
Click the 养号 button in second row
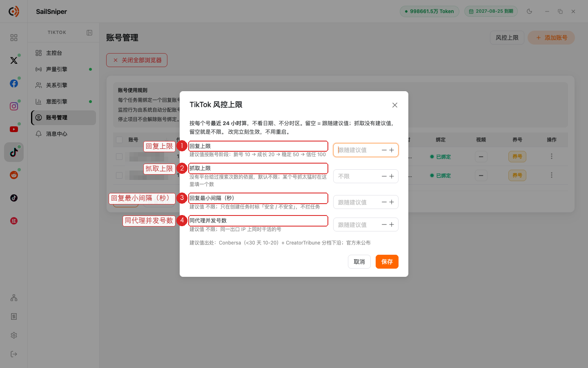tap(517, 175)
